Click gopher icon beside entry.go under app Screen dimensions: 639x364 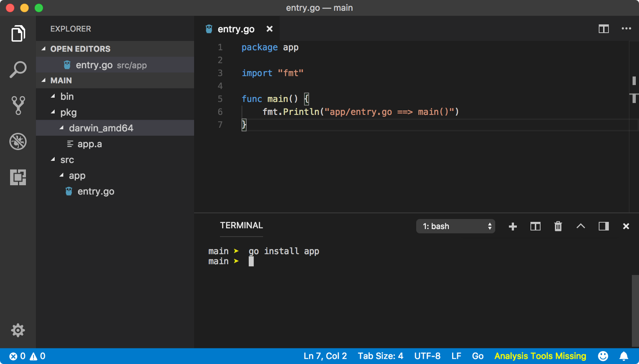(x=69, y=191)
